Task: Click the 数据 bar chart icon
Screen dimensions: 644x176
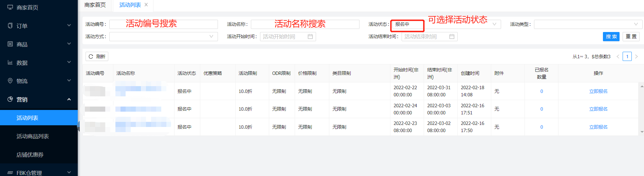Action: pyautogui.click(x=10, y=62)
